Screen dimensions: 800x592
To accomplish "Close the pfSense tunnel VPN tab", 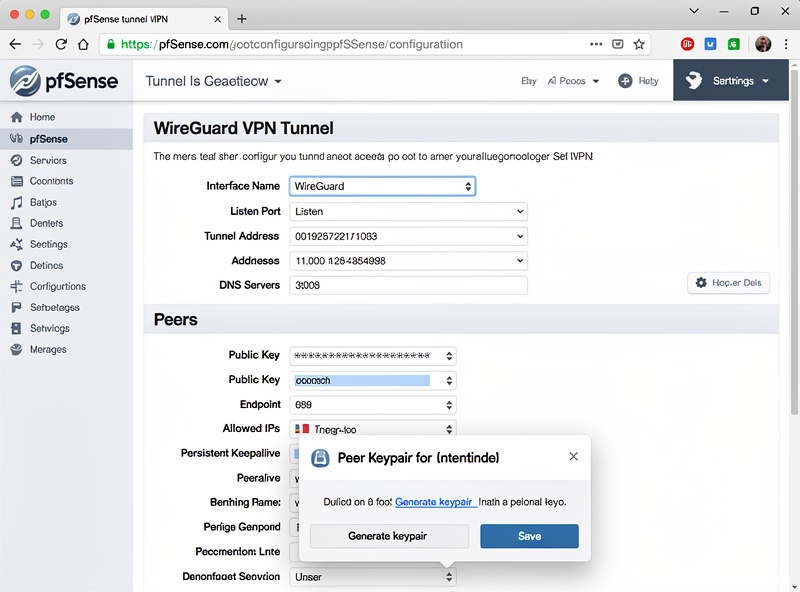I will tap(217, 19).
